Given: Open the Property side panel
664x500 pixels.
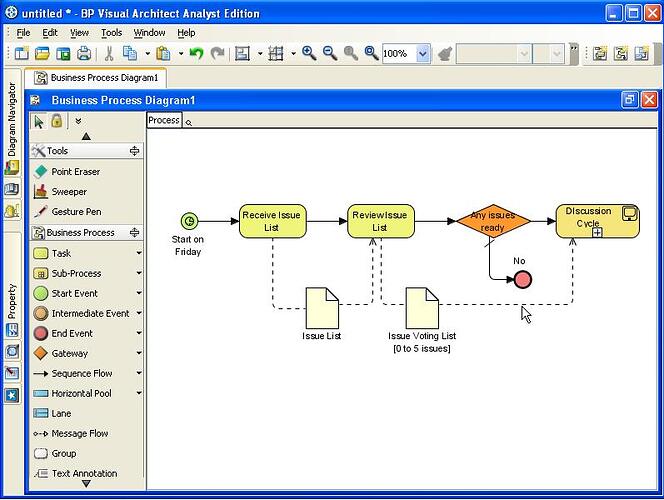Looking at the screenshot, I should (12, 301).
